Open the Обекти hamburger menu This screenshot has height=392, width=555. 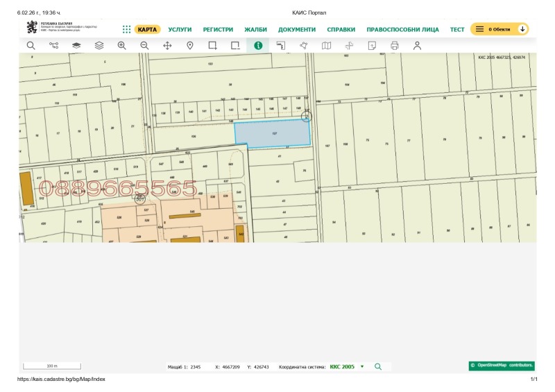coord(479,29)
